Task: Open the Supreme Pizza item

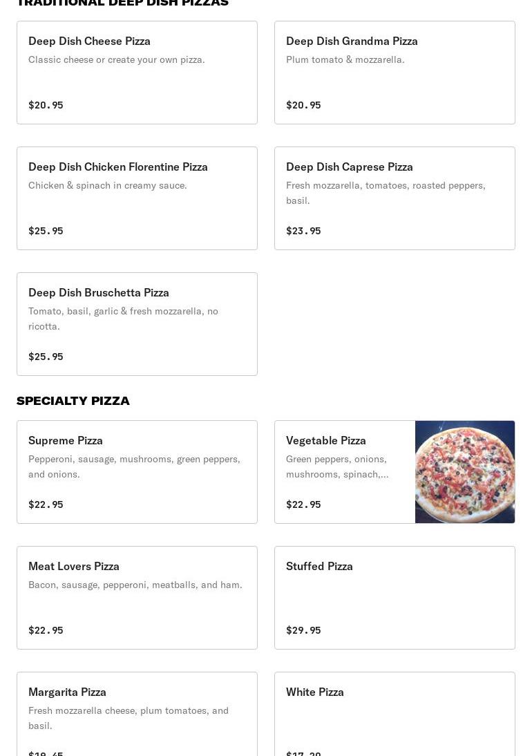Action: [x=137, y=472]
